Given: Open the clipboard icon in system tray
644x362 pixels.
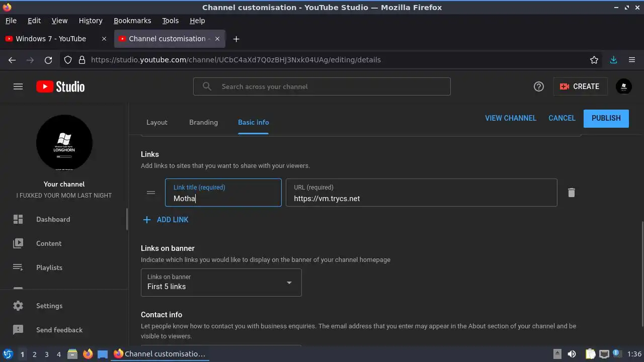Looking at the screenshot, I should 590,354.
